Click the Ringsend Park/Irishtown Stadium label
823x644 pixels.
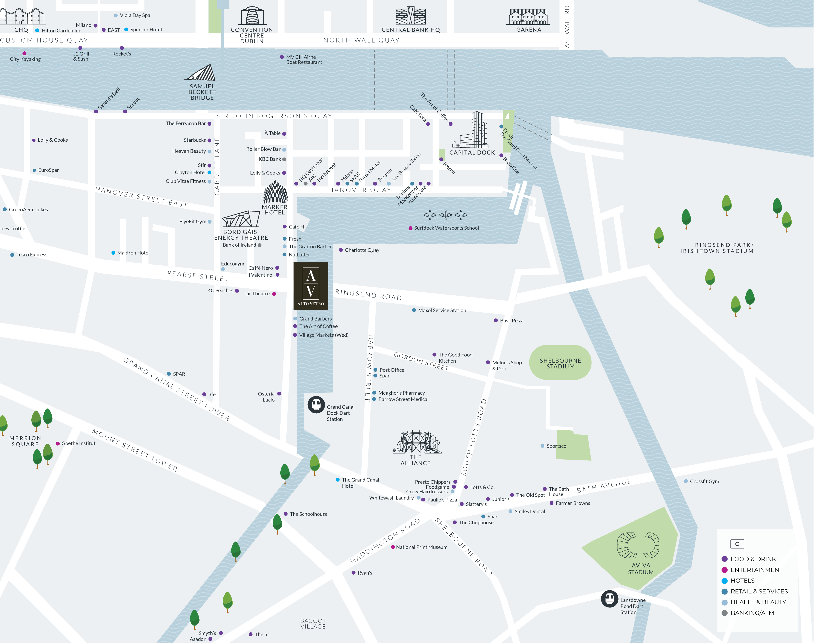[725, 251]
